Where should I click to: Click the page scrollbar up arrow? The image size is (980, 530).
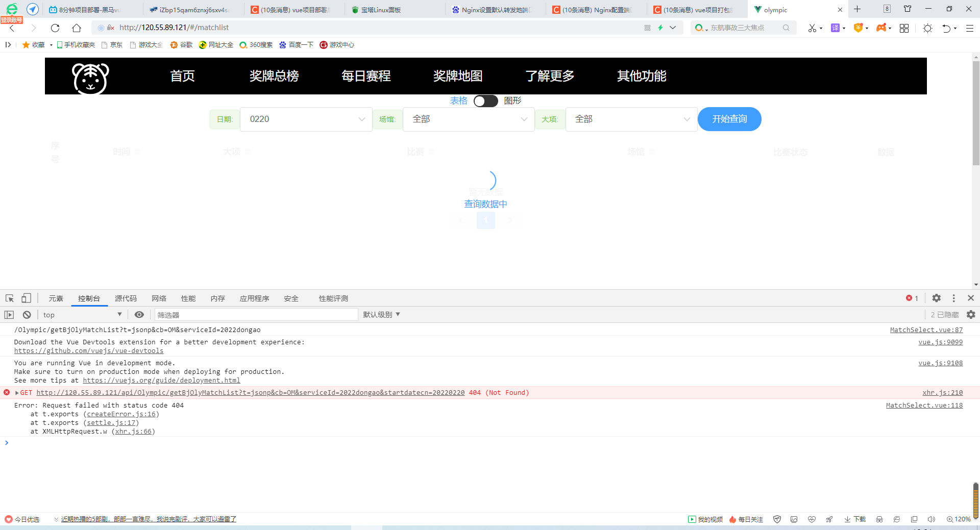click(x=976, y=56)
